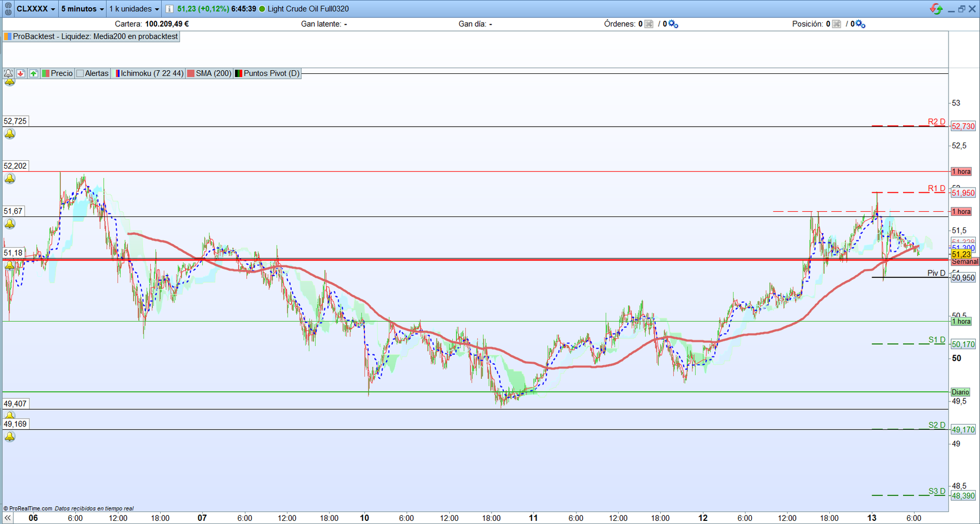Click the chart link chain icon
Image resolution: width=980 pixels, height=524 pixels.
coord(8,9)
